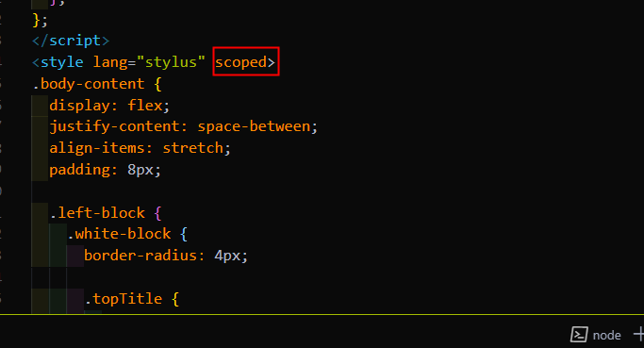644x348 pixels.
Task: Click the lang attribute name
Action: pos(109,62)
